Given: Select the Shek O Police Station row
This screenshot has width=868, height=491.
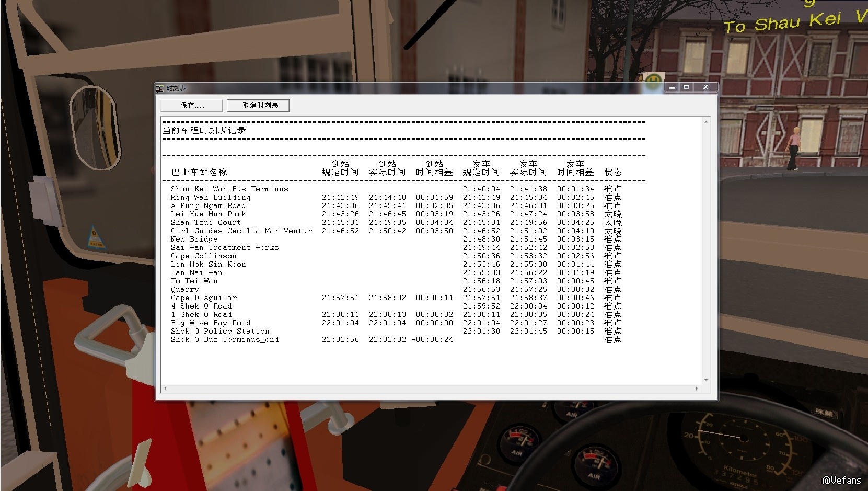Looking at the screenshot, I should point(397,331).
